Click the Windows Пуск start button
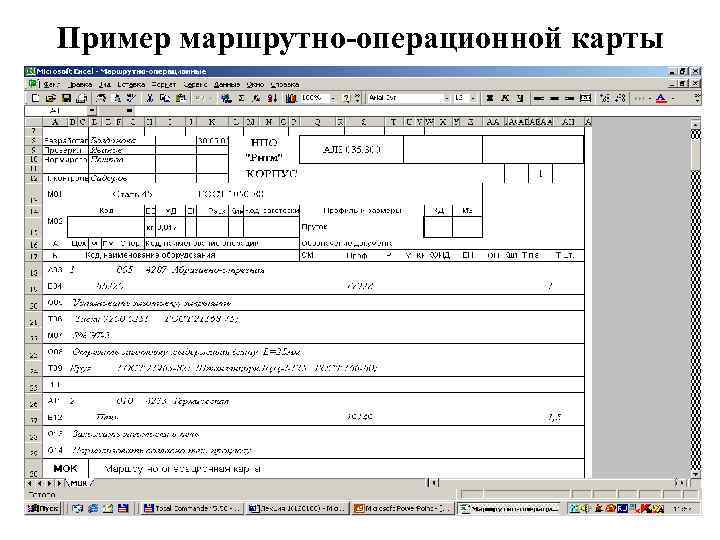The height and width of the screenshot is (540, 720). click(44, 509)
